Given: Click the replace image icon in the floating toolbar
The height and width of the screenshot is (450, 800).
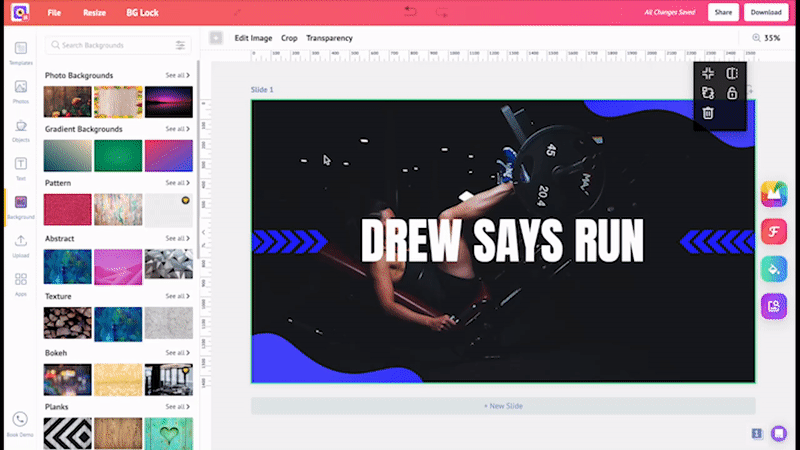Looking at the screenshot, I should (x=708, y=93).
